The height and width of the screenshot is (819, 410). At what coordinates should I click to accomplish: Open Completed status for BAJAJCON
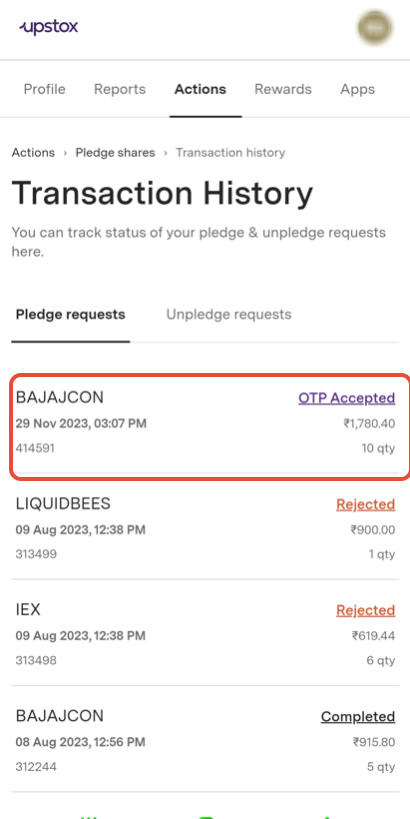point(358,717)
